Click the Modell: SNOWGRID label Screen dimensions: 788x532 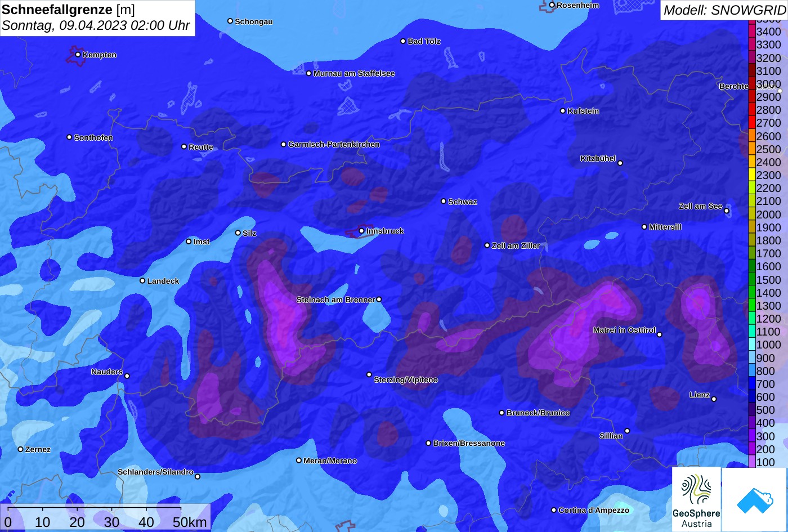[724, 10]
